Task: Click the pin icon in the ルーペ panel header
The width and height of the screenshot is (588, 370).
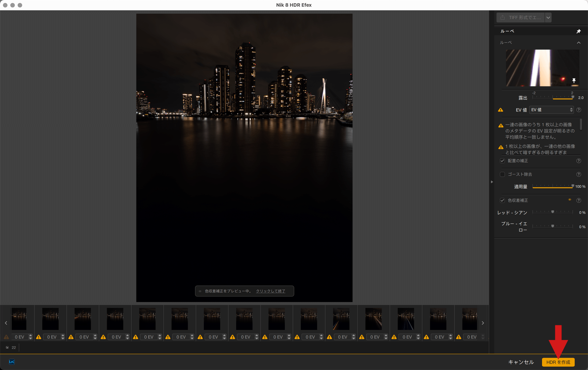Action: click(x=579, y=31)
